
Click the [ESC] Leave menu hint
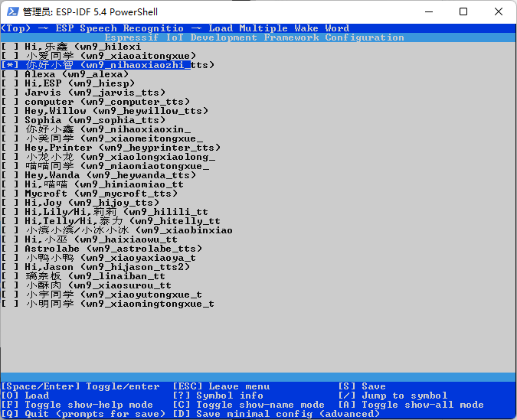pyautogui.click(x=221, y=386)
